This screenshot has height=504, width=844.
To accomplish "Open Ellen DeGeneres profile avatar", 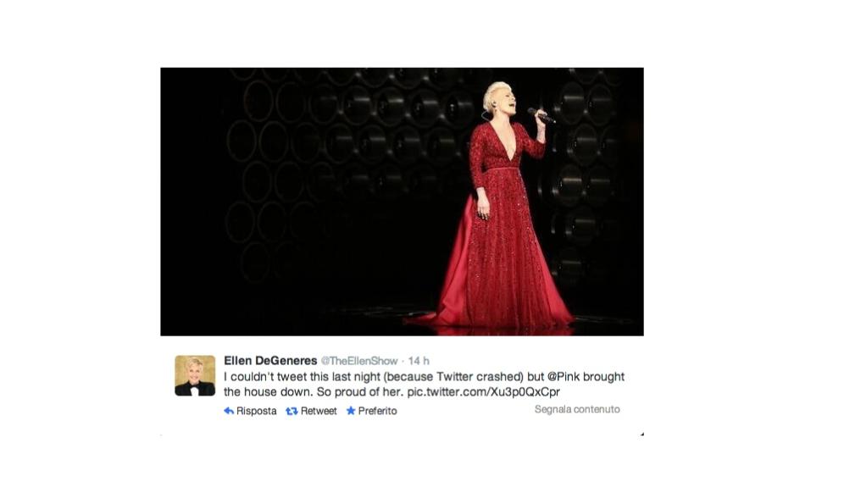I will click(195, 375).
